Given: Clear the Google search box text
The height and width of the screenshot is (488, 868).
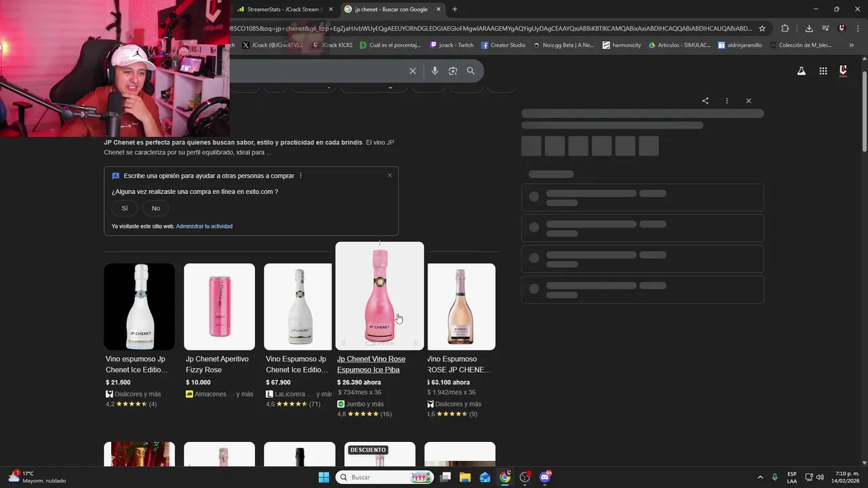Looking at the screenshot, I should click(x=412, y=71).
